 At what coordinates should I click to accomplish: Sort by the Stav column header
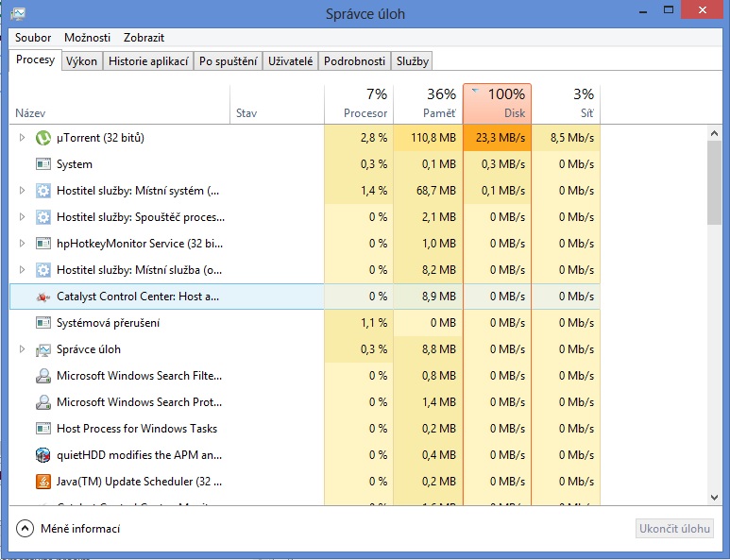277,104
